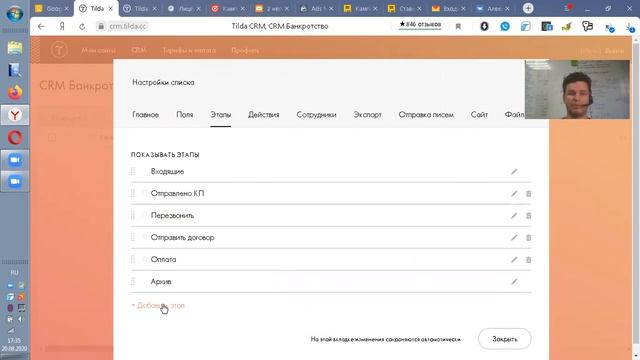The image size is (640, 360).
Task: Open the Действия tab
Action: [x=264, y=115]
